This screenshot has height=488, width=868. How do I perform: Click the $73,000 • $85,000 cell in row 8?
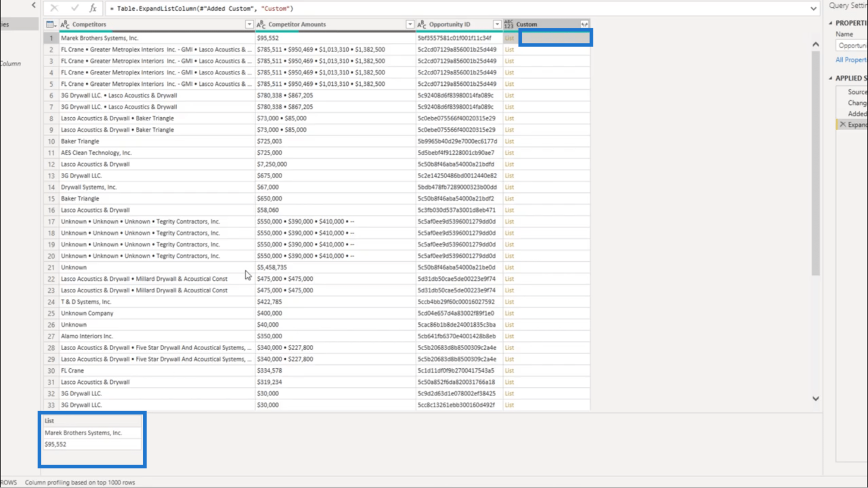335,118
